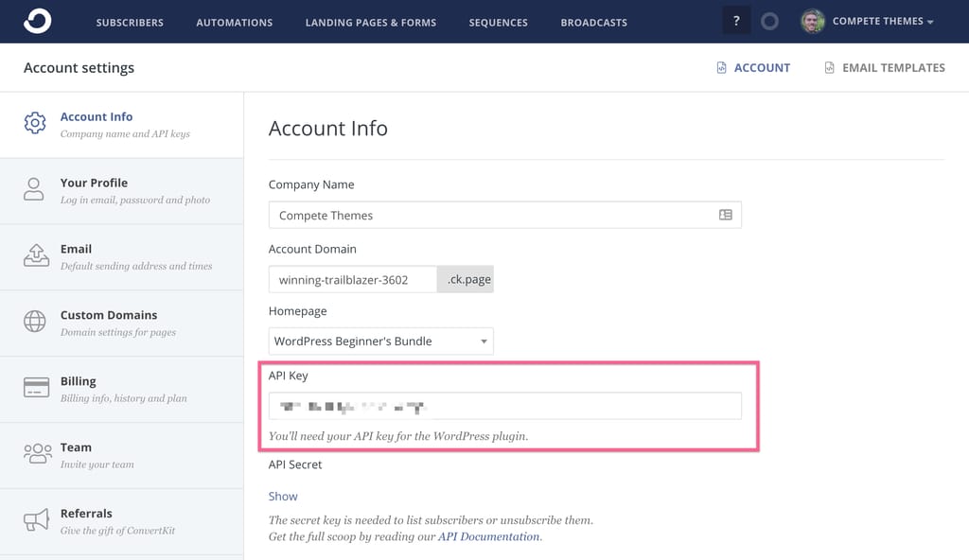Click the Billing credit card icon
This screenshot has height=560, width=969.
pos(36,388)
